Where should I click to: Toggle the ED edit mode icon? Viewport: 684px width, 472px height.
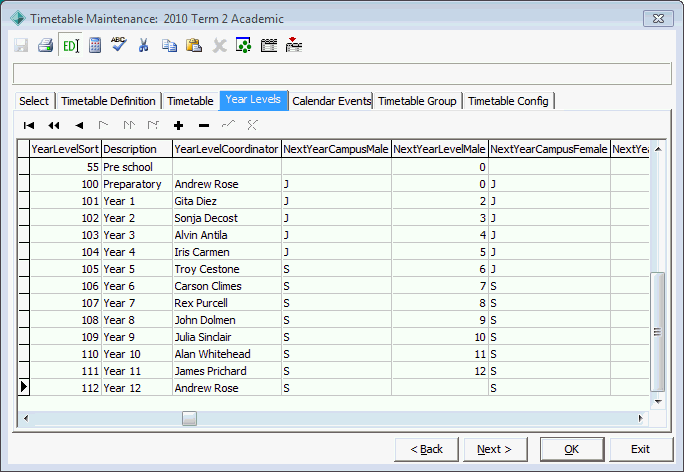70,45
